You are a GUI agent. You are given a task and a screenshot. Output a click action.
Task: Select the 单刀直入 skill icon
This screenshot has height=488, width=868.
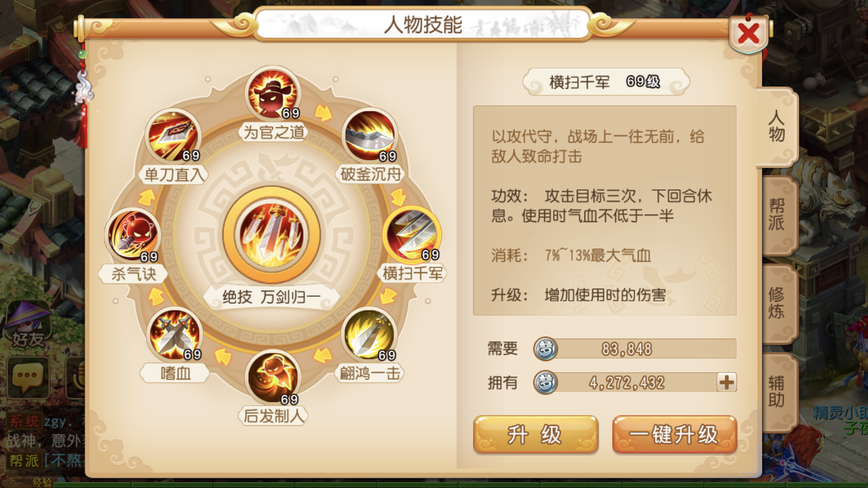pos(172,135)
